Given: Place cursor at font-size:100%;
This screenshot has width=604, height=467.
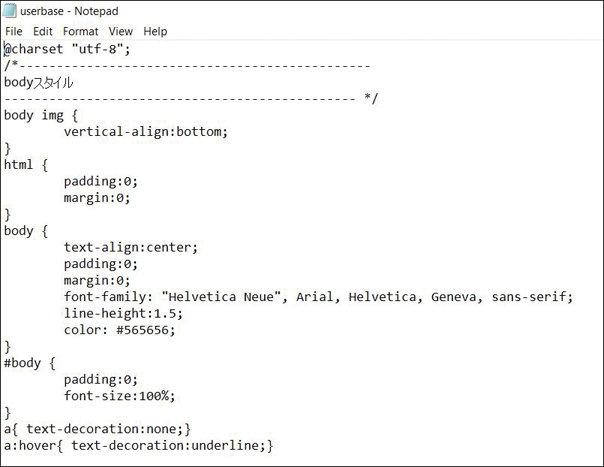Looking at the screenshot, I should tap(119, 396).
